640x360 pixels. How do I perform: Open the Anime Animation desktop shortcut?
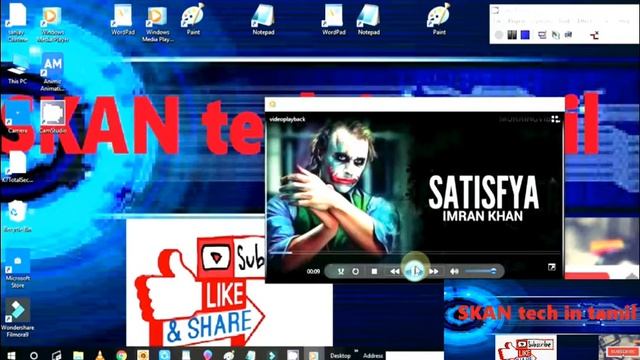(52, 73)
